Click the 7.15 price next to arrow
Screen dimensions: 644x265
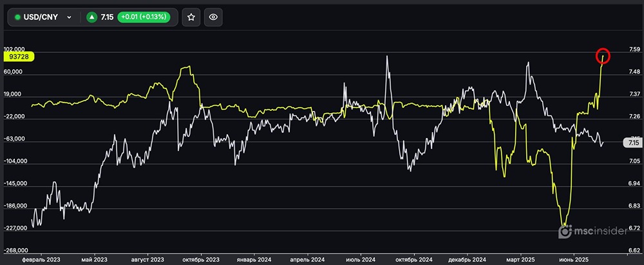click(x=108, y=17)
